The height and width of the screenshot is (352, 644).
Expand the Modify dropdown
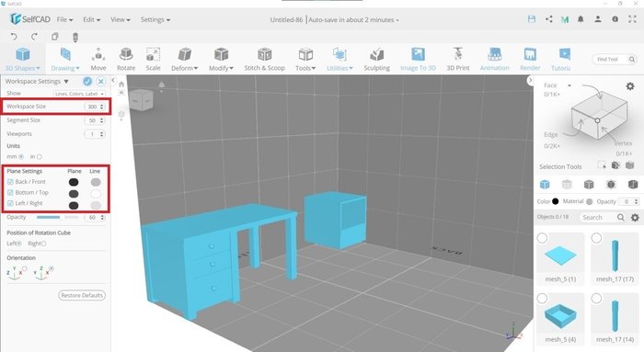221,60
